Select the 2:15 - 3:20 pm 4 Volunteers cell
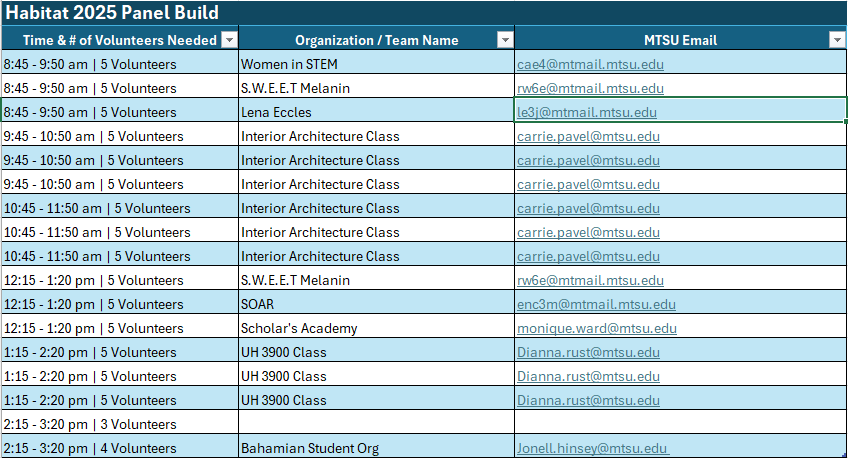Screen dimensions: 848x458 [90, 449]
